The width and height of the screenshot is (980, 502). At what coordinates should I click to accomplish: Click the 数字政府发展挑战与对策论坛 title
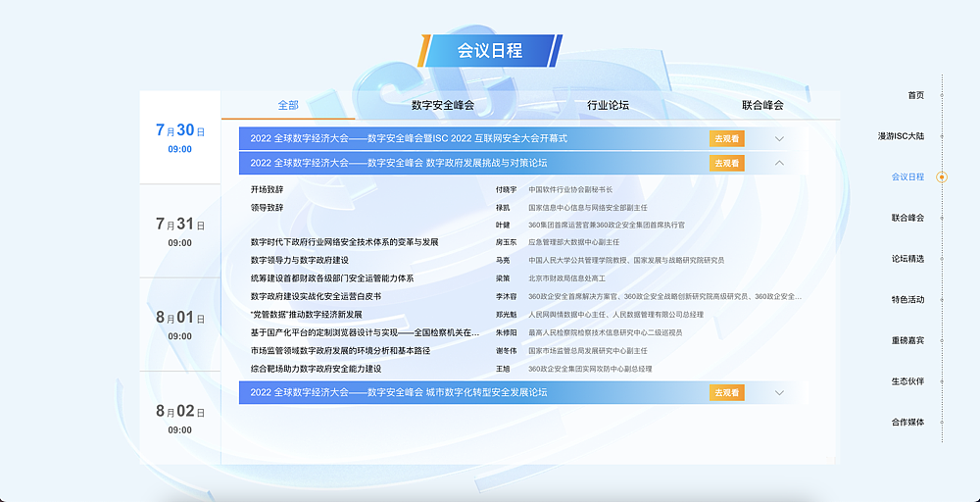399,163
